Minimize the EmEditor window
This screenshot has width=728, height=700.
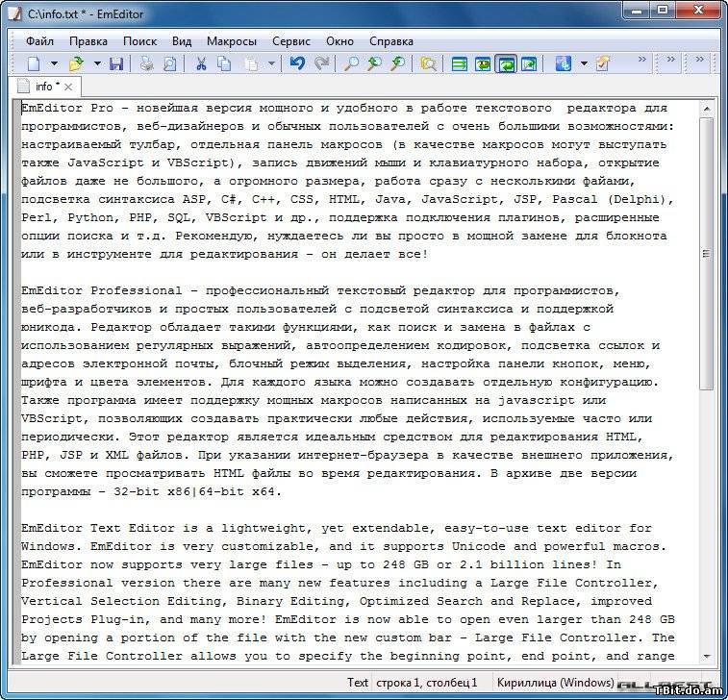[637, 11]
